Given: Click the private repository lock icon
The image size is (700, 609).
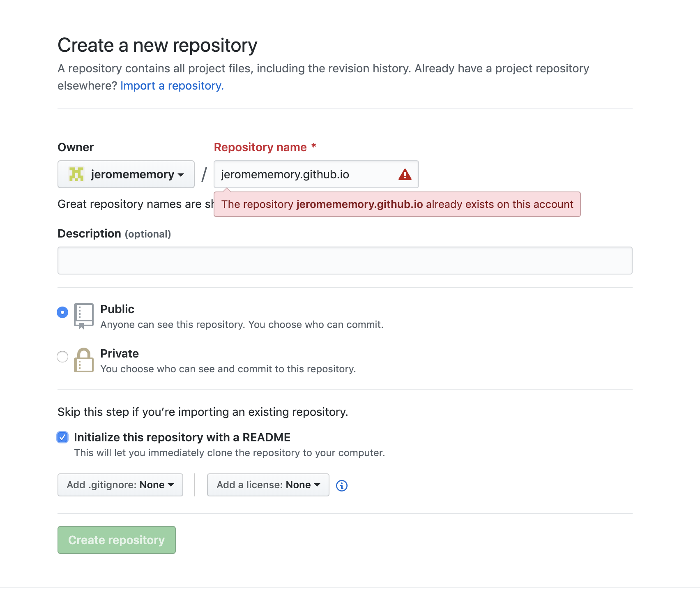Looking at the screenshot, I should tap(84, 360).
